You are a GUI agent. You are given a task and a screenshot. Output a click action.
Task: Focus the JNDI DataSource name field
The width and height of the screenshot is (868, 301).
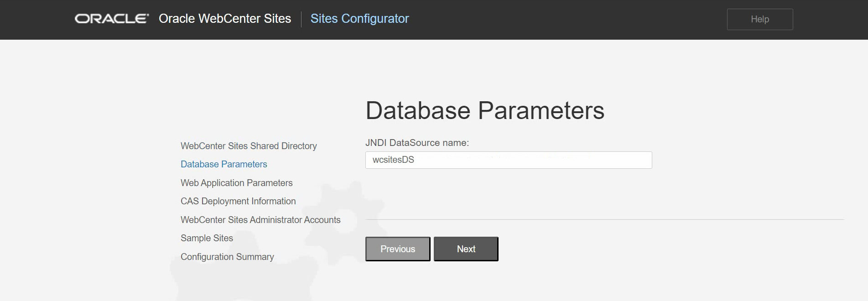[508, 160]
